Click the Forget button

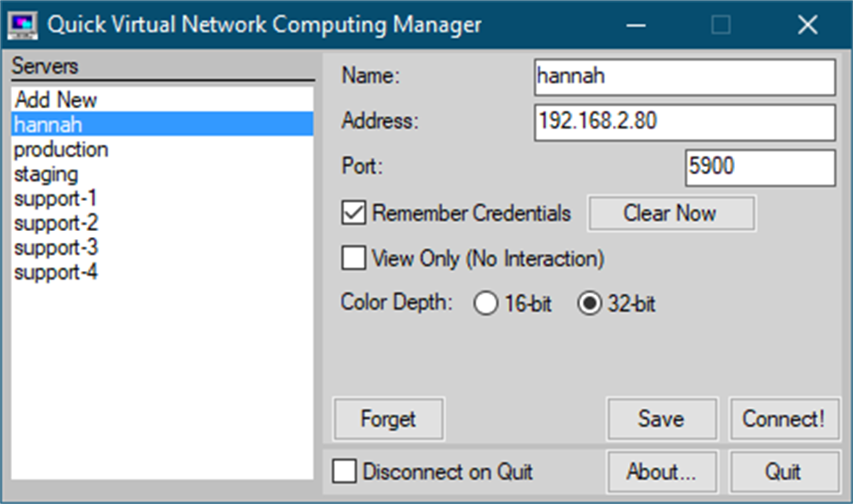(x=388, y=419)
